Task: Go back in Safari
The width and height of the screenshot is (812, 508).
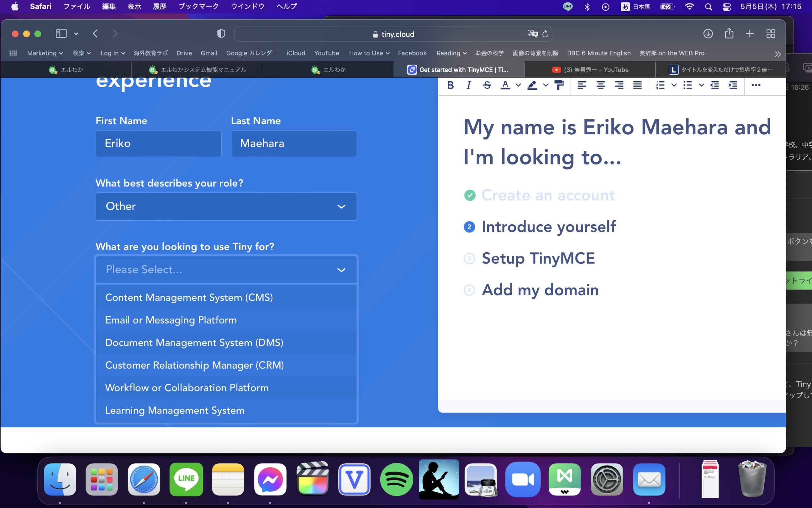Action: click(95, 34)
